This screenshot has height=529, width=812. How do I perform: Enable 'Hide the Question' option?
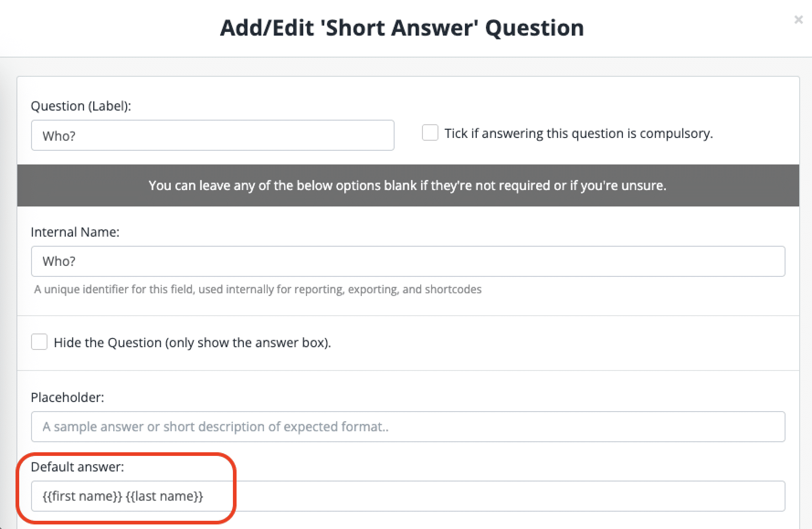tap(39, 342)
